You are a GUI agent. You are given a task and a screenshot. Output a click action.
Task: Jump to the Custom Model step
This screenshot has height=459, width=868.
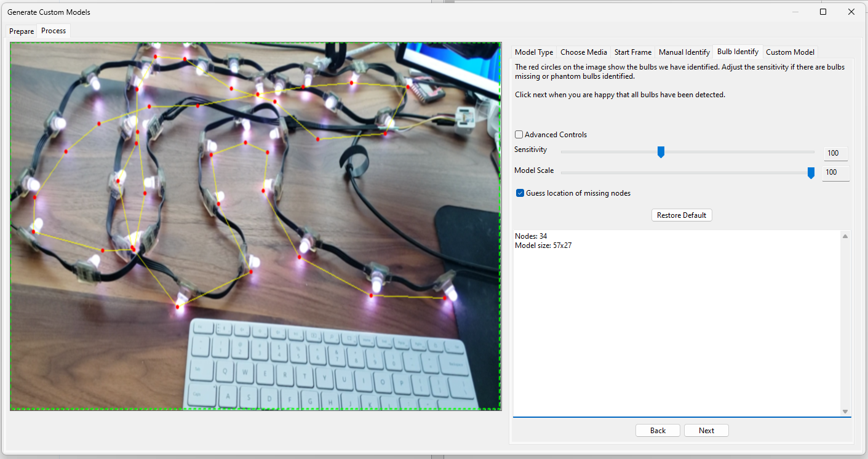pyautogui.click(x=790, y=52)
